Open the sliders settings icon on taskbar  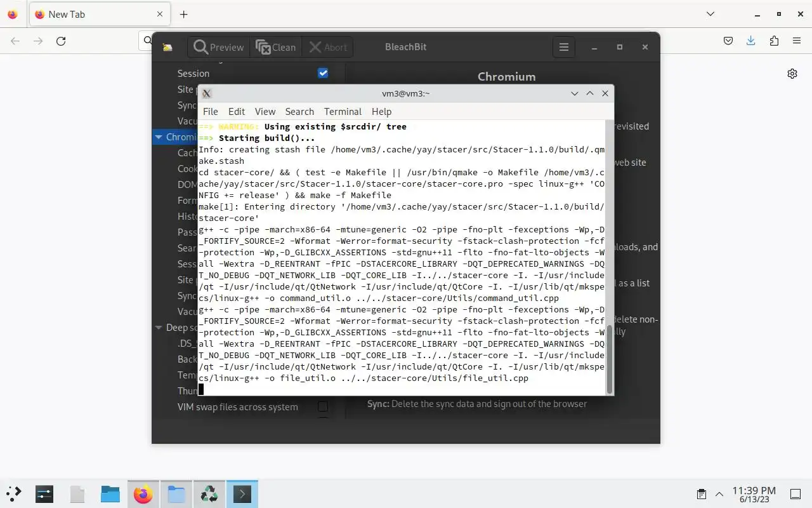44,494
